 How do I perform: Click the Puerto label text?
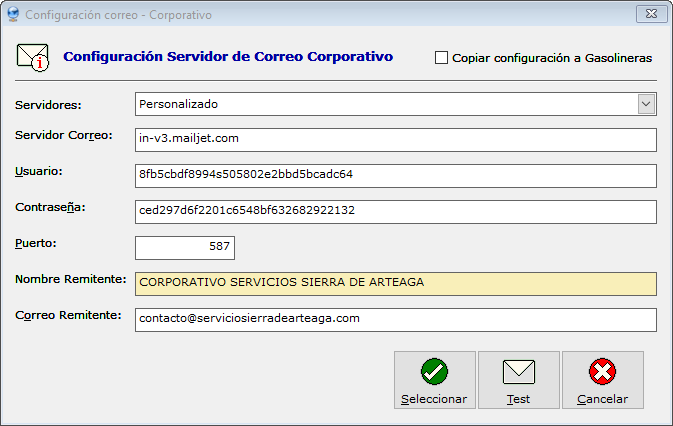pos(36,243)
